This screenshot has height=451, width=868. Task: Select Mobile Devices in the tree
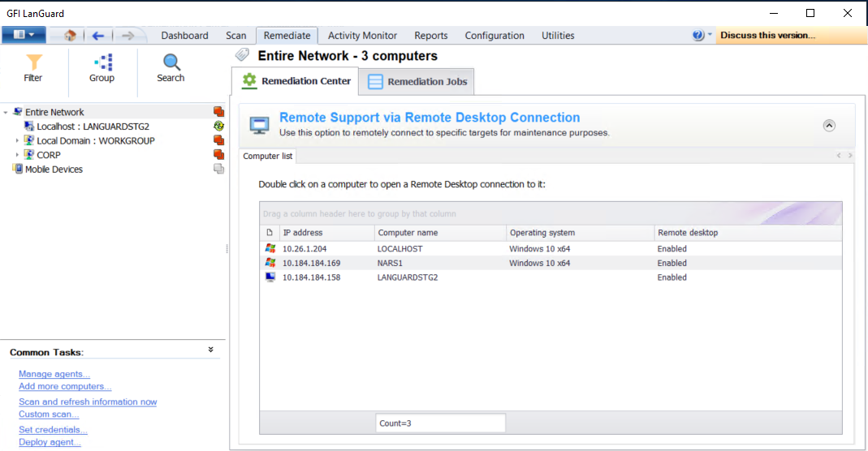tap(54, 170)
